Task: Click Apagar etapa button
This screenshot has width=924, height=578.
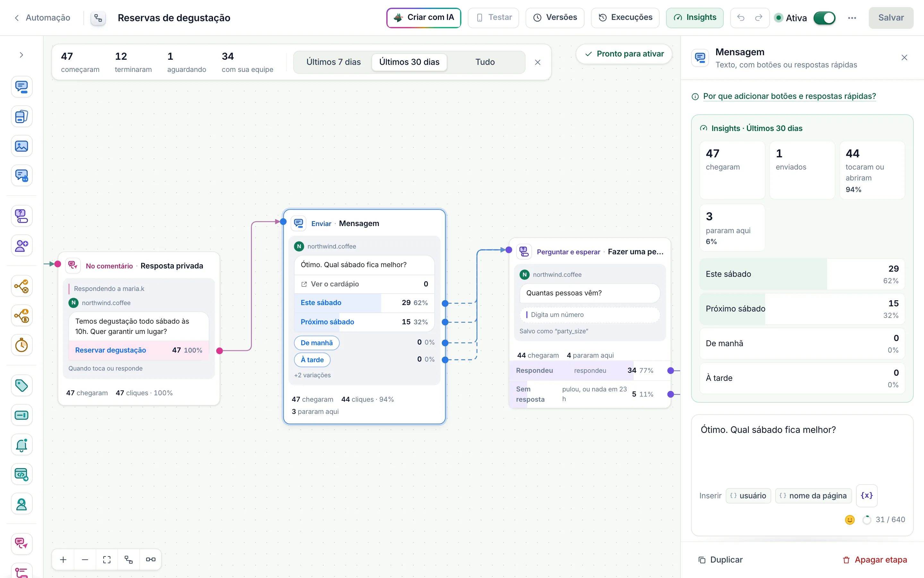Action: pos(875,560)
